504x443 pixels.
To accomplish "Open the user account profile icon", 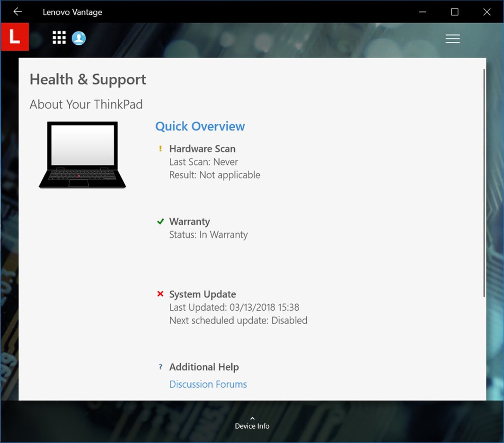I will (79, 38).
